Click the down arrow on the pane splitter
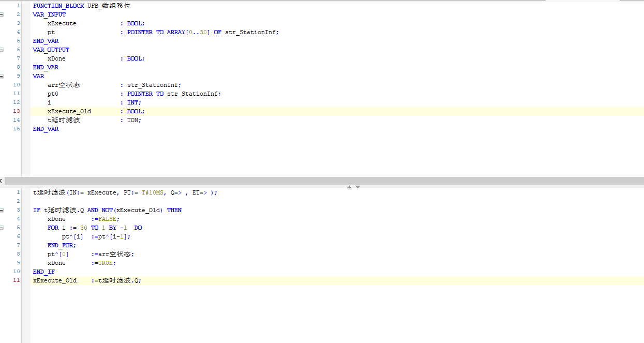Image resolution: width=644 pixels, height=343 pixels. coord(357,187)
